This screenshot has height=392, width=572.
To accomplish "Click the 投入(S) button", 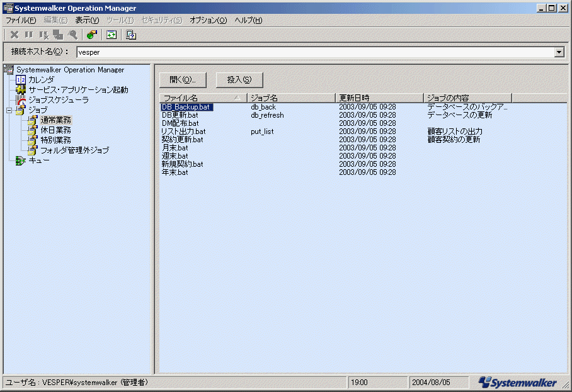I will click(239, 80).
